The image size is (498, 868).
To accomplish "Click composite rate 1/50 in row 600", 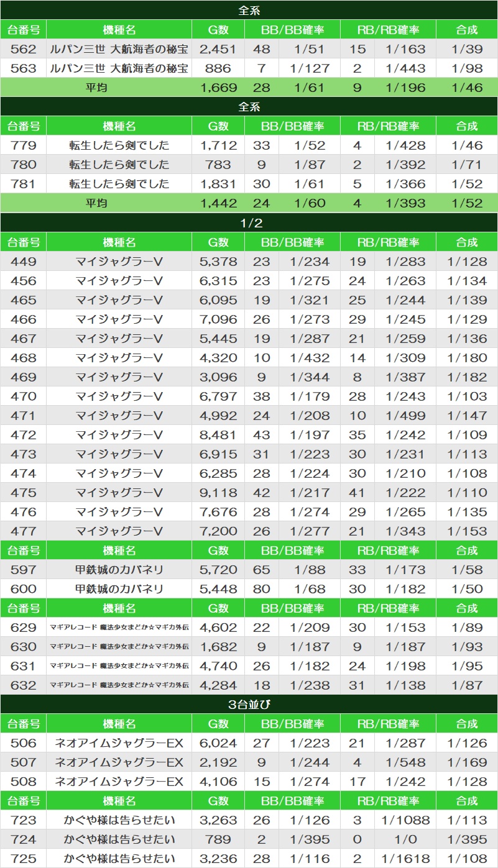I will tap(467, 589).
